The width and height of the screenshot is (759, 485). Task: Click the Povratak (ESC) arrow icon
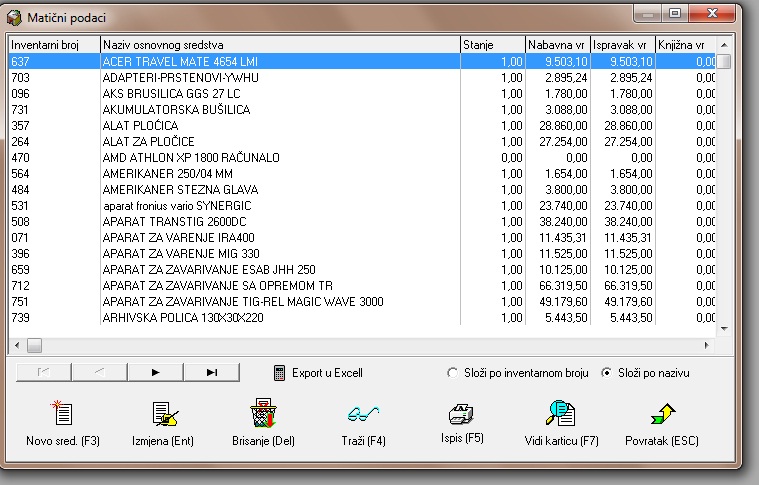coord(663,414)
